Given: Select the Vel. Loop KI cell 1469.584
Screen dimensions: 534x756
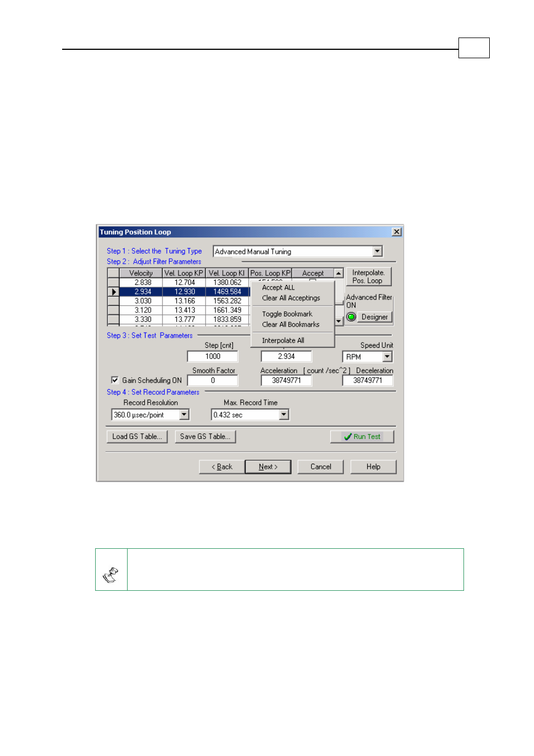Looking at the screenshot, I should 227,292.
